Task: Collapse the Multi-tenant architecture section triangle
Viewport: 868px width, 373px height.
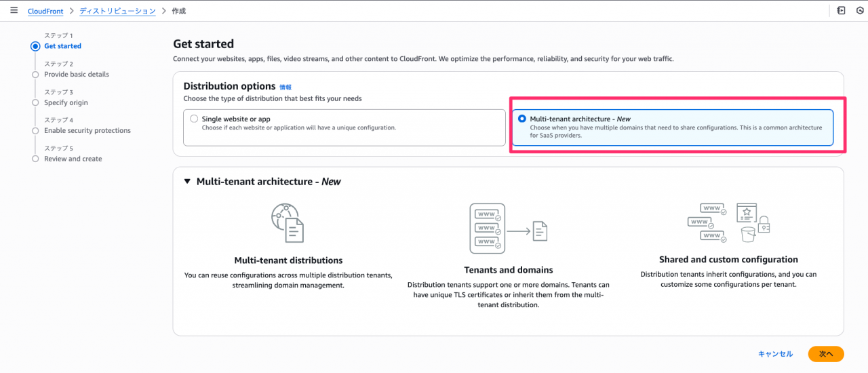Action: (x=187, y=182)
